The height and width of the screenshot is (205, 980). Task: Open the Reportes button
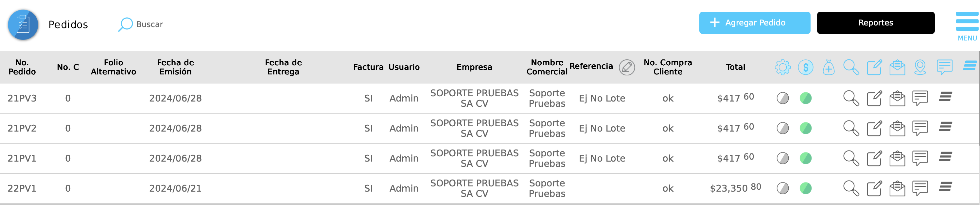click(875, 23)
